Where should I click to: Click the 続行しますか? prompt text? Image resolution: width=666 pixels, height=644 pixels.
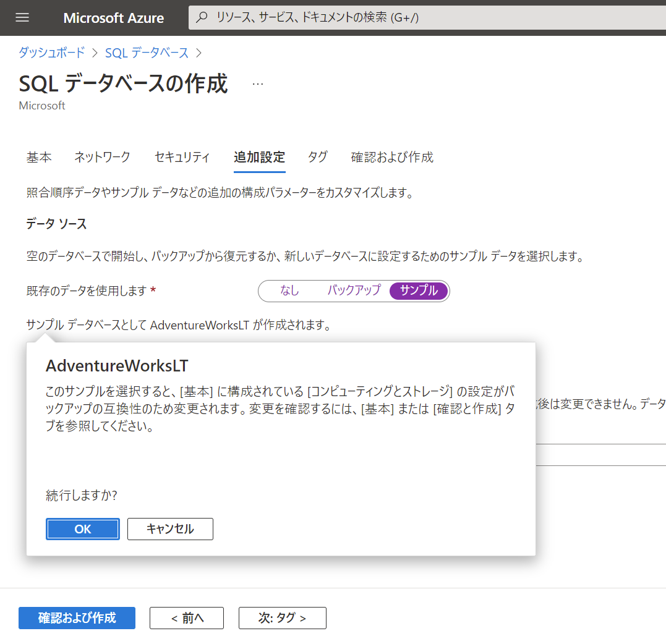tap(82, 496)
